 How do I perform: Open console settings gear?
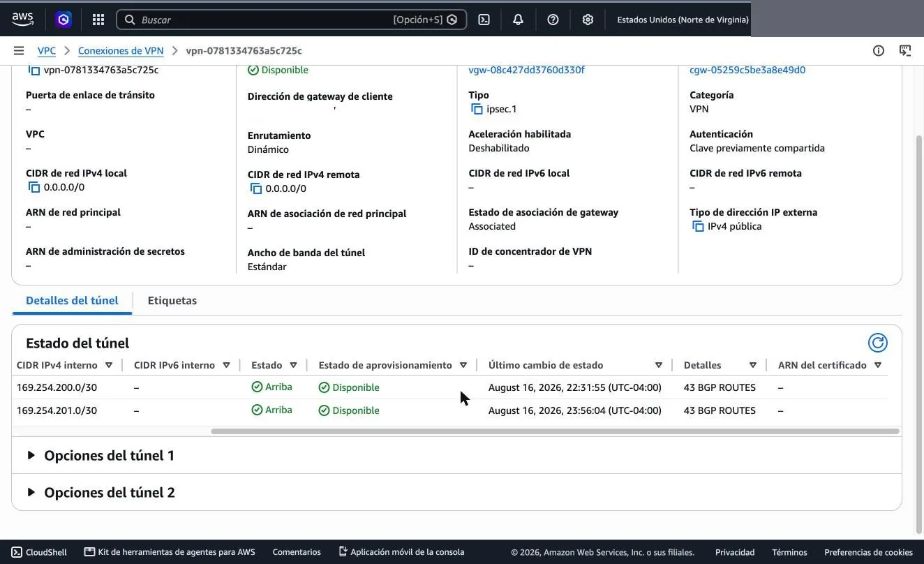[x=588, y=20]
